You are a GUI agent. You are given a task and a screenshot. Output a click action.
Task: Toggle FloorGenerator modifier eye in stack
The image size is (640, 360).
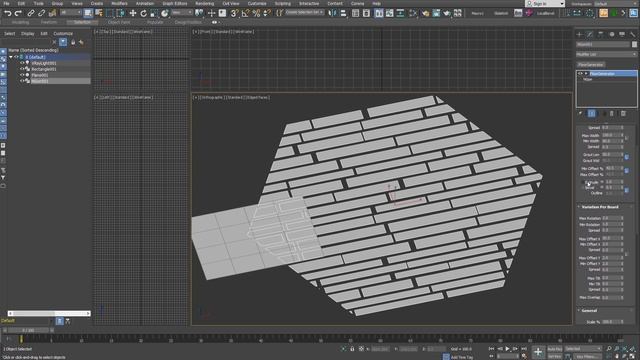pyautogui.click(x=580, y=73)
